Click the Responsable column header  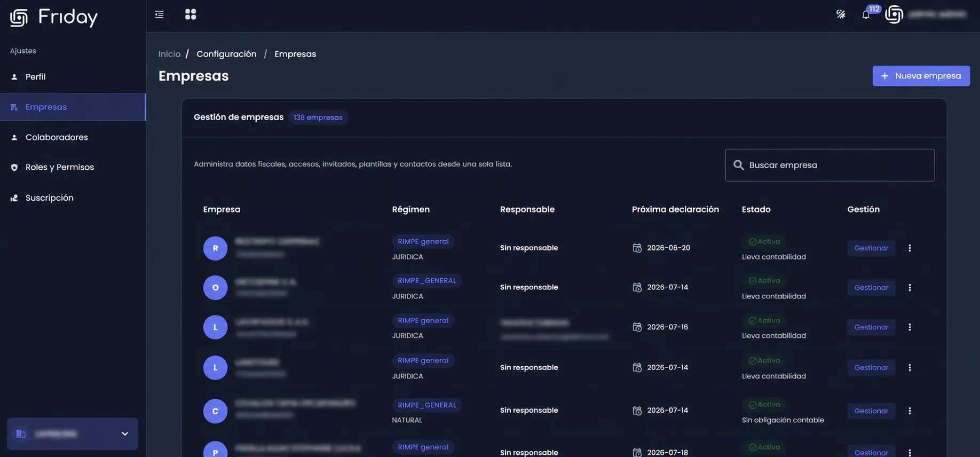[527, 209]
